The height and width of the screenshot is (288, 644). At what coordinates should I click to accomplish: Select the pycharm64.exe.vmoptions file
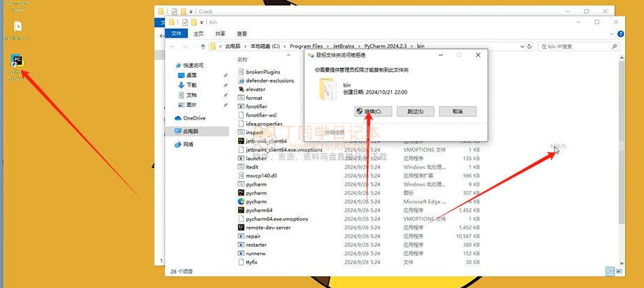[277, 219]
